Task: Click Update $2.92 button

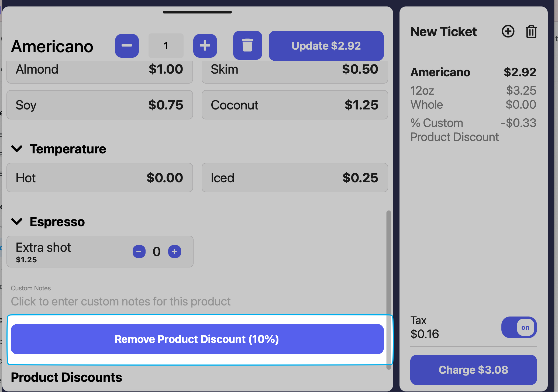Action: point(326,46)
